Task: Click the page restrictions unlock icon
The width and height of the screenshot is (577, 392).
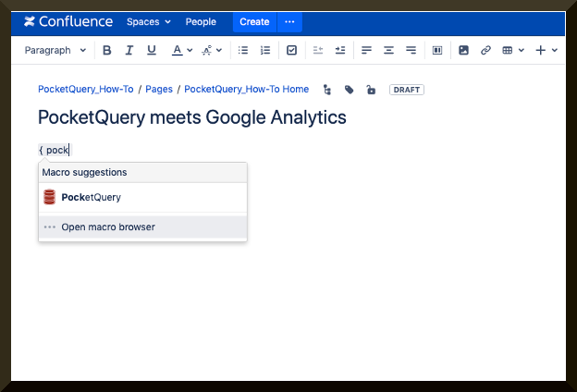Action: coord(371,90)
